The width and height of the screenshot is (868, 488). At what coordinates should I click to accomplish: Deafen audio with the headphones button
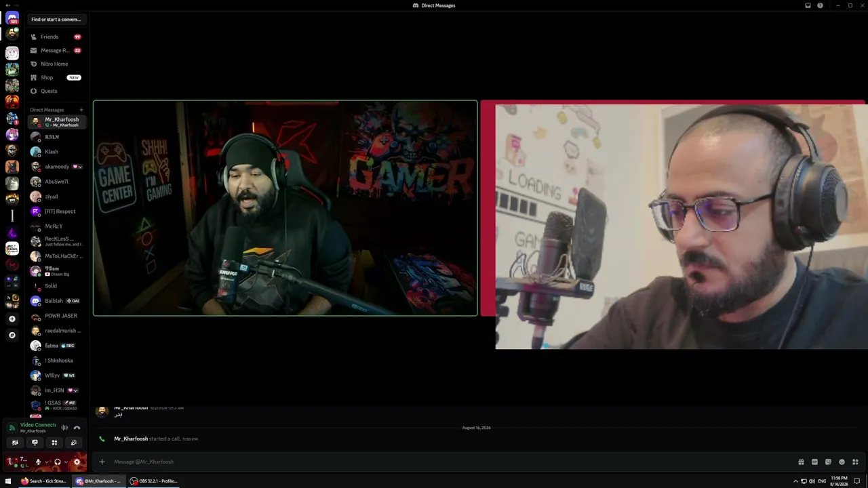57,462
